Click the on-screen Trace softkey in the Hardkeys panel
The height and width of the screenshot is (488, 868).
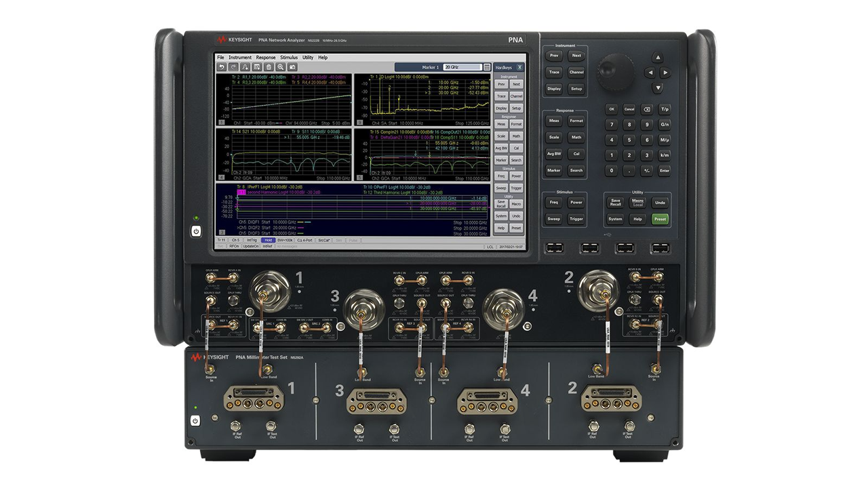[501, 97]
